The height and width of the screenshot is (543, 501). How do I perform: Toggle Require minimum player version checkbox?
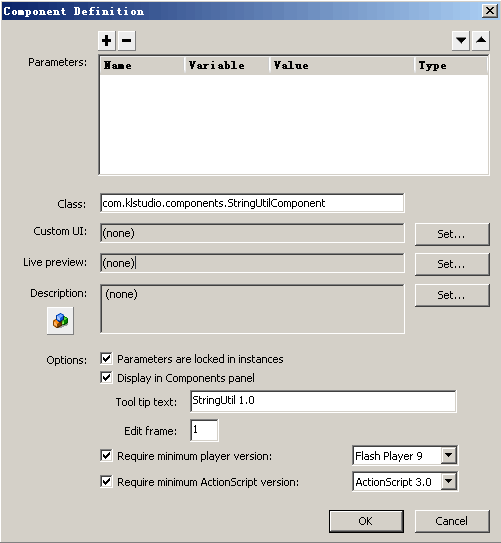[106, 455]
